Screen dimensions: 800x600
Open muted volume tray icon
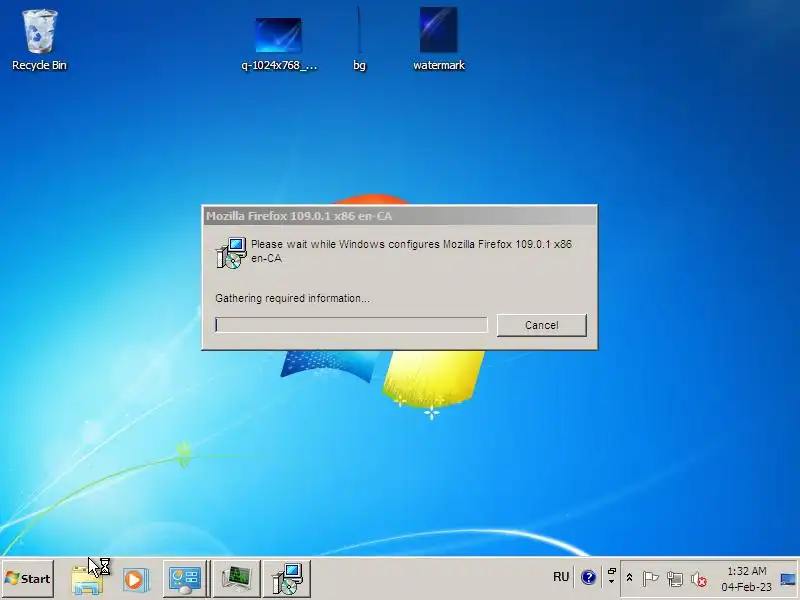[x=698, y=580]
